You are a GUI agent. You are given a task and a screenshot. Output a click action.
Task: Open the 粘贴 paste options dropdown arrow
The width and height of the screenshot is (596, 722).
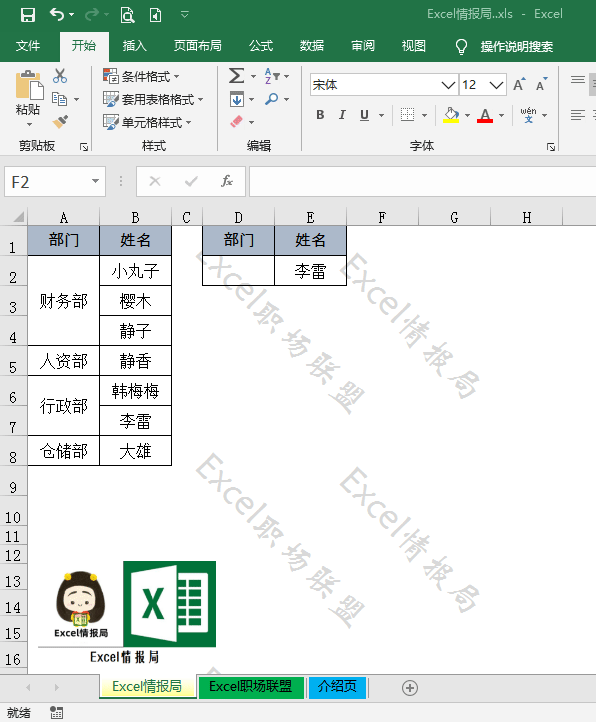click(x=29, y=124)
